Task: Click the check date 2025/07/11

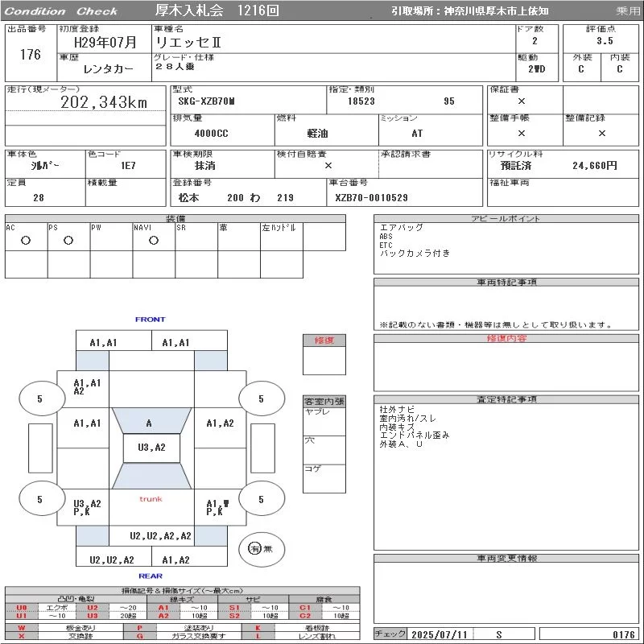Action: (440, 634)
